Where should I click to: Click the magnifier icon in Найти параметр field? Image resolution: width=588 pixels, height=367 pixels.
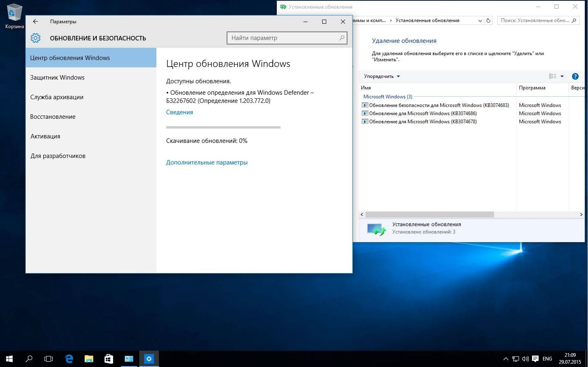[x=342, y=38]
